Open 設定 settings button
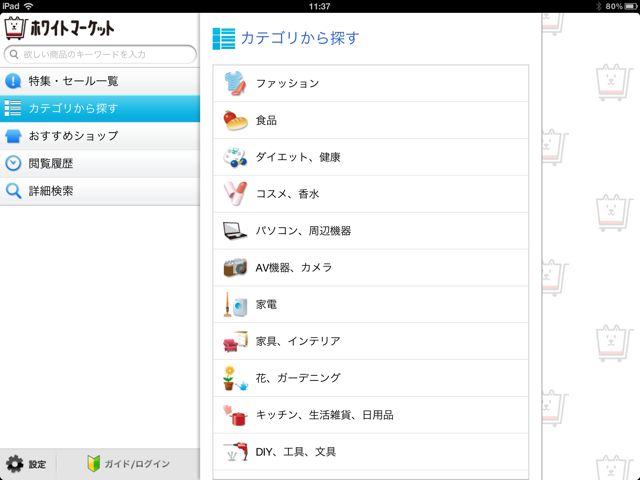The image size is (640, 480). (x=28, y=464)
